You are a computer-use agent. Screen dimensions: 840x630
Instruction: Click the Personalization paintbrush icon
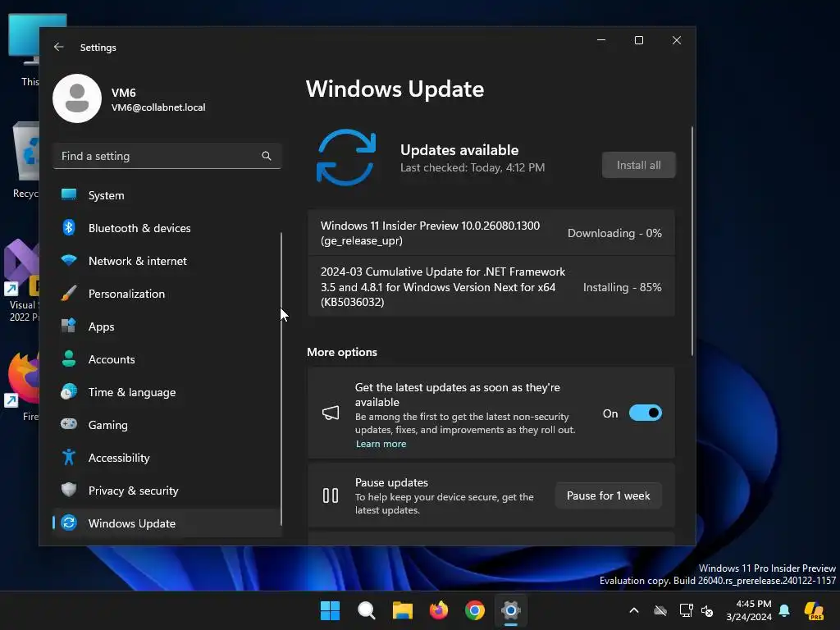tap(69, 294)
